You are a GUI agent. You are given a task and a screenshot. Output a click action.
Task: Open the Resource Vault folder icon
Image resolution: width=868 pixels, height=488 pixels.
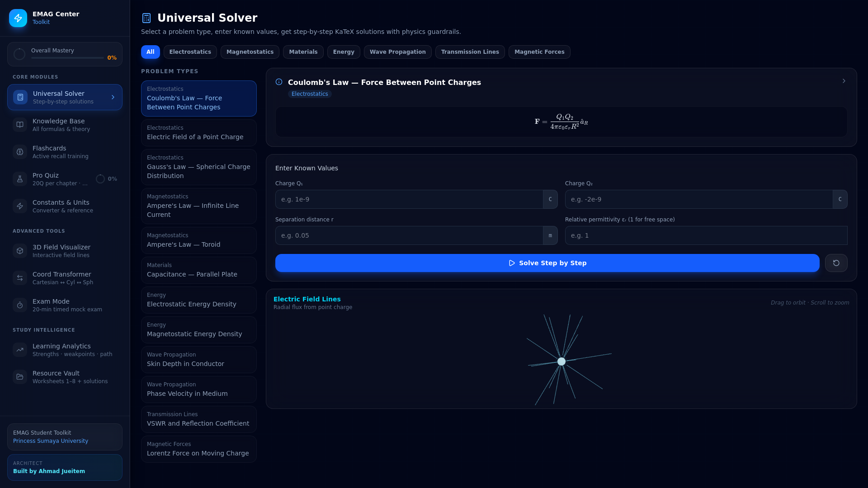(x=20, y=377)
